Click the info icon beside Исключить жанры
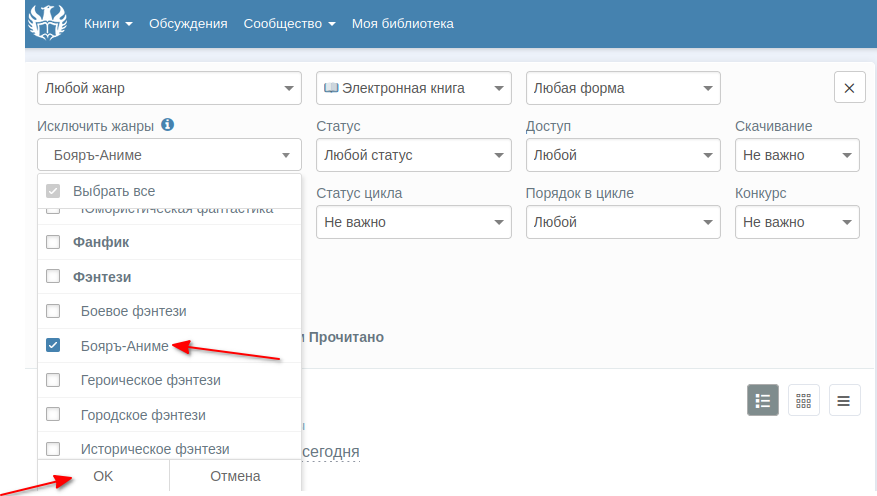Viewport: 877px width, 496px height. (167, 125)
